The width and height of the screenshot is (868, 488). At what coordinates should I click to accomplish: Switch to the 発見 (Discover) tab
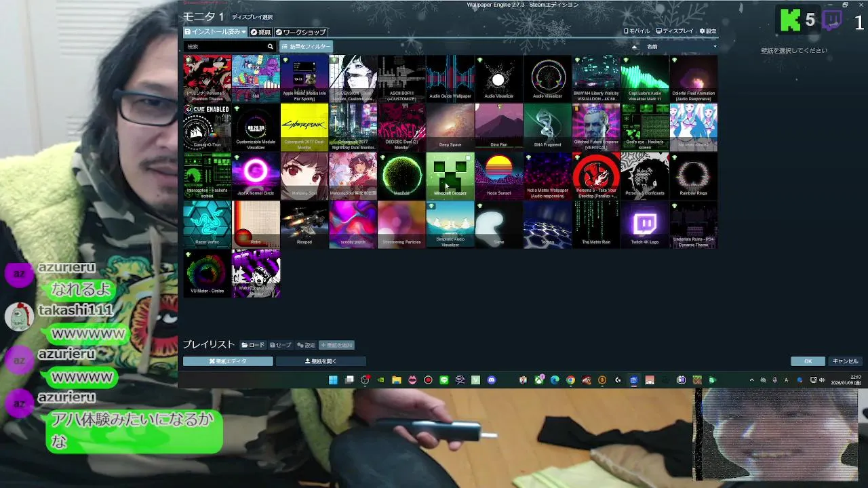click(260, 32)
